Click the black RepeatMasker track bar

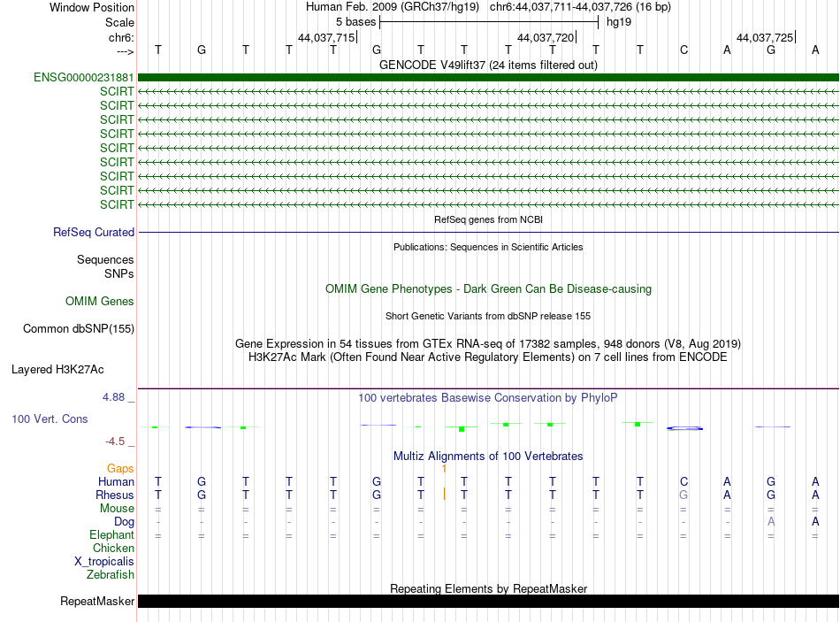pyautogui.click(x=488, y=601)
